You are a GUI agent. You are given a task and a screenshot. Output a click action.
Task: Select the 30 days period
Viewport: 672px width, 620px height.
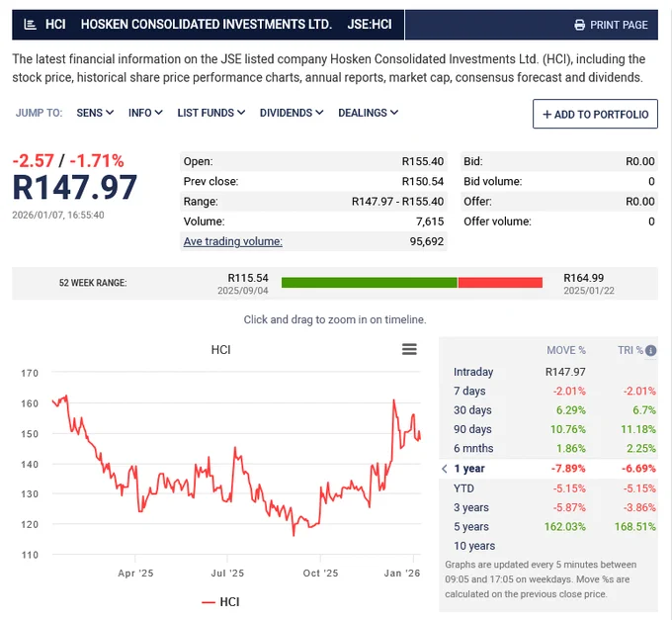548,410
